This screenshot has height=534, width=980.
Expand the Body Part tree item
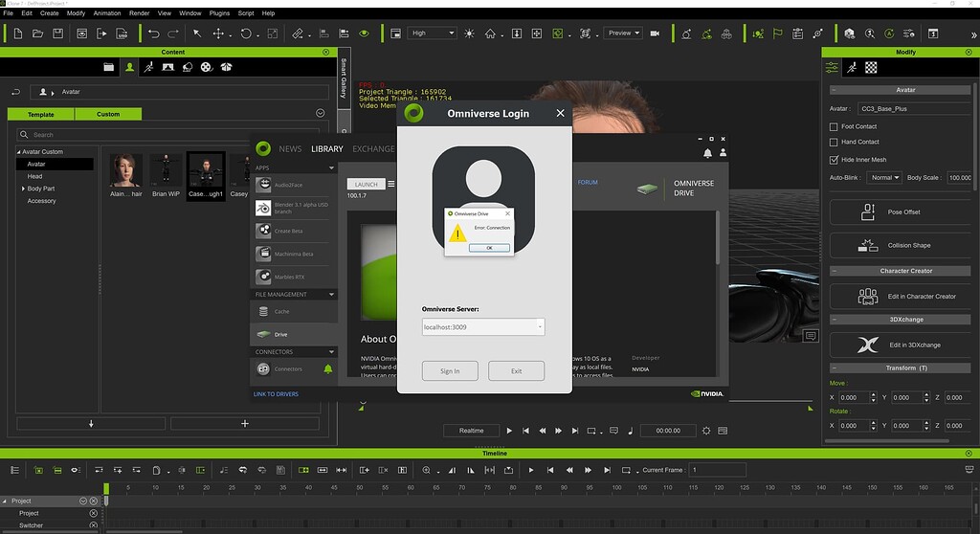(x=22, y=189)
